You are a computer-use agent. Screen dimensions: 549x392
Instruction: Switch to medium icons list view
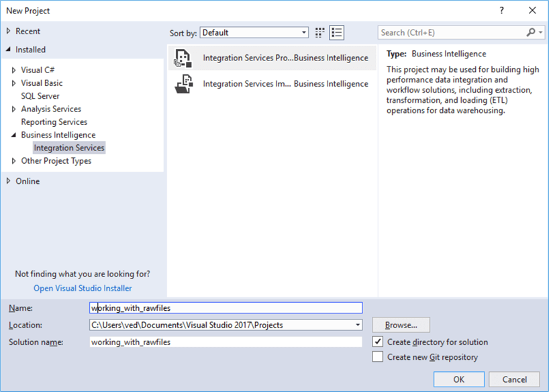(x=337, y=33)
